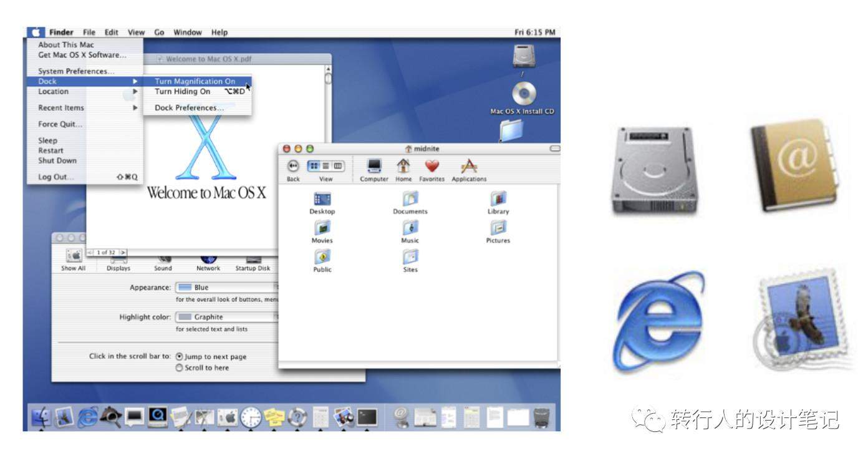Open the Desktop folder in midnite
This screenshot has width=868, height=458.
pos(322,203)
